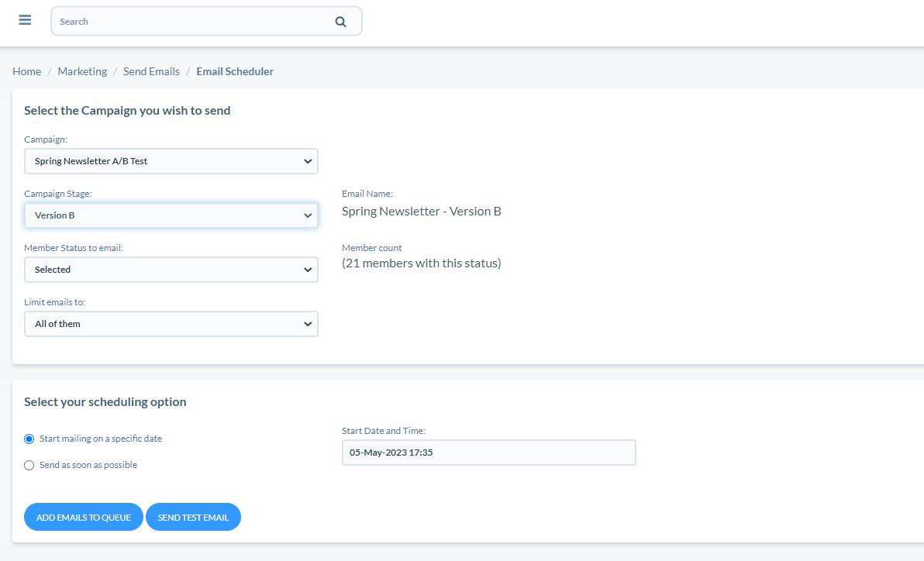Navigate to Send Emails breadcrumb
Screen dimensions: 924x561
click(151, 71)
